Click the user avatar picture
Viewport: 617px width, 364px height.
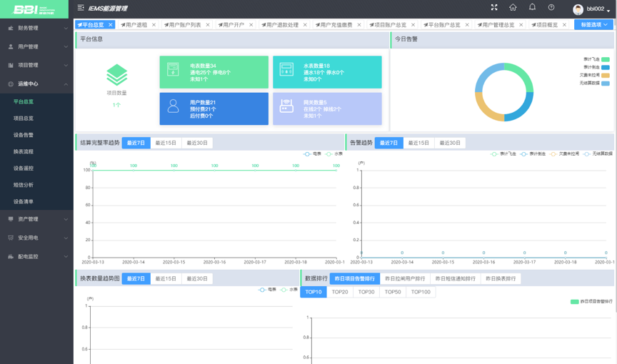coord(578,9)
